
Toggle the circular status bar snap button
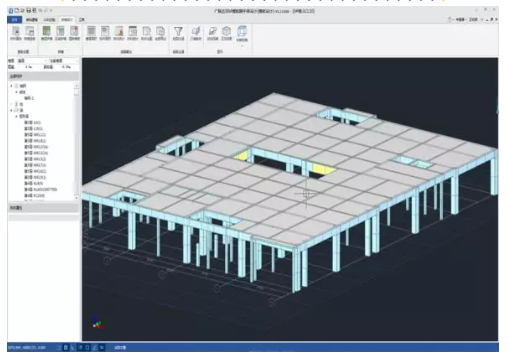point(80,348)
